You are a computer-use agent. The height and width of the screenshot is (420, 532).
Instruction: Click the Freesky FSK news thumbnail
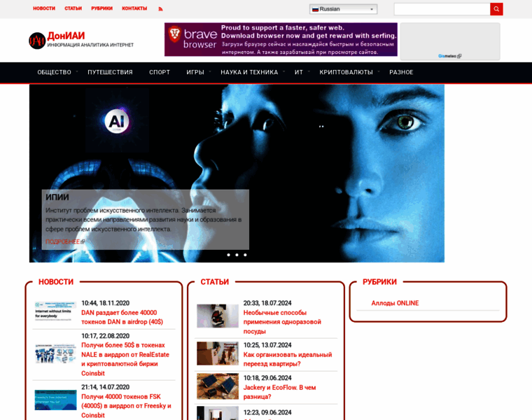(x=55, y=400)
